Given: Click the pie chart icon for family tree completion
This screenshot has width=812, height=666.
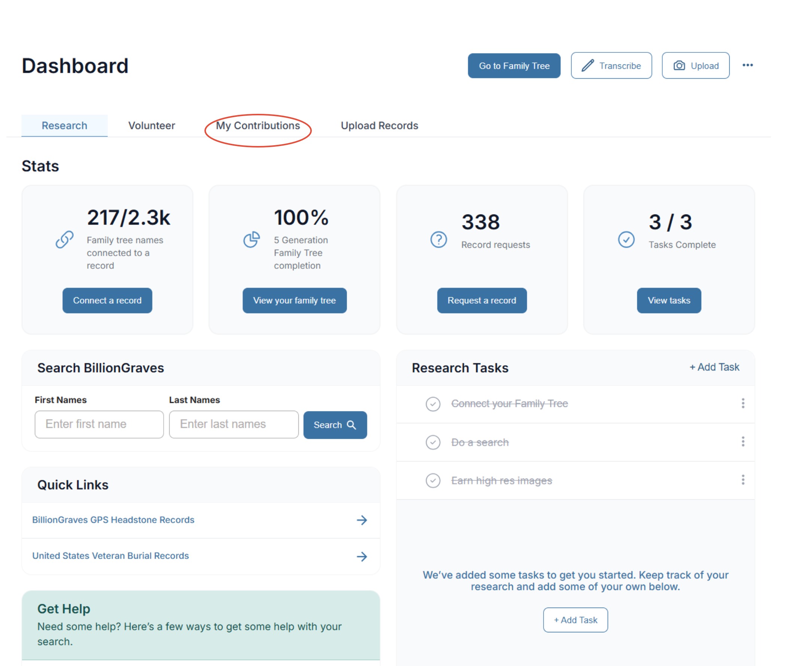Looking at the screenshot, I should tap(252, 239).
